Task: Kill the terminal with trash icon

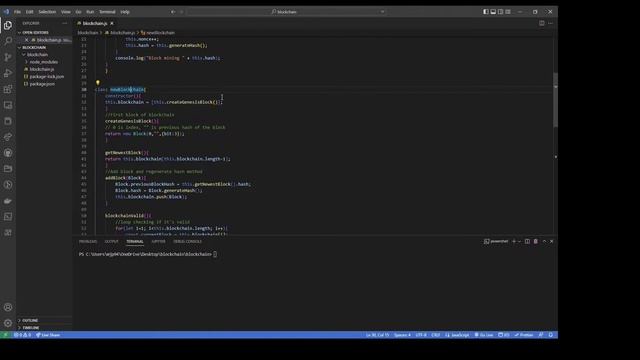Action: point(536,241)
